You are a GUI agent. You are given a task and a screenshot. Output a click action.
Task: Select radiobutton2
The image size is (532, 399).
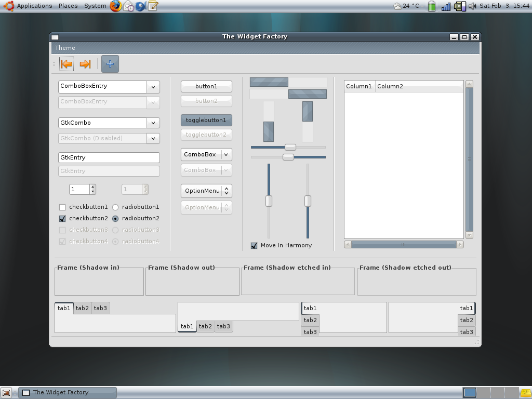coord(115,219)
